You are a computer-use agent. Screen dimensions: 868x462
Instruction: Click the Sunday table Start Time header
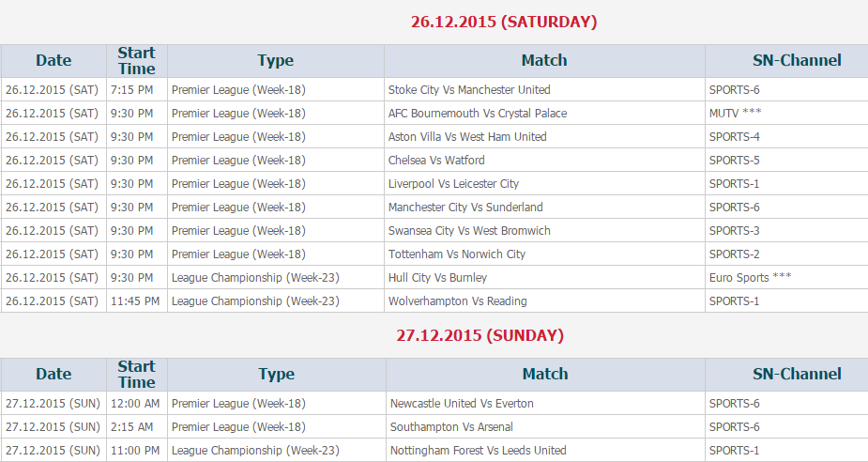pyautogui.click(x=137, y=374)
